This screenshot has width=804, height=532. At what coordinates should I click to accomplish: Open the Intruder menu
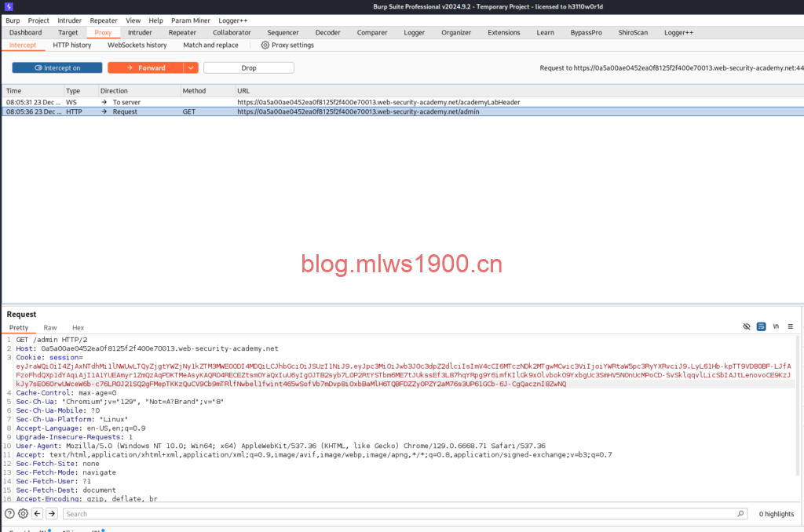tap(69, 20)
